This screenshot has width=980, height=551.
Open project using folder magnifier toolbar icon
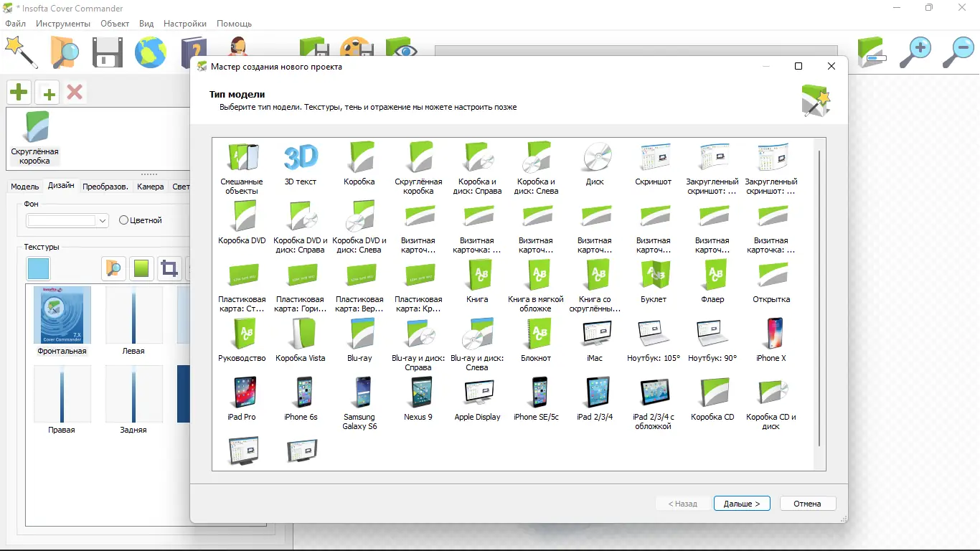click(x=65, y=52)
